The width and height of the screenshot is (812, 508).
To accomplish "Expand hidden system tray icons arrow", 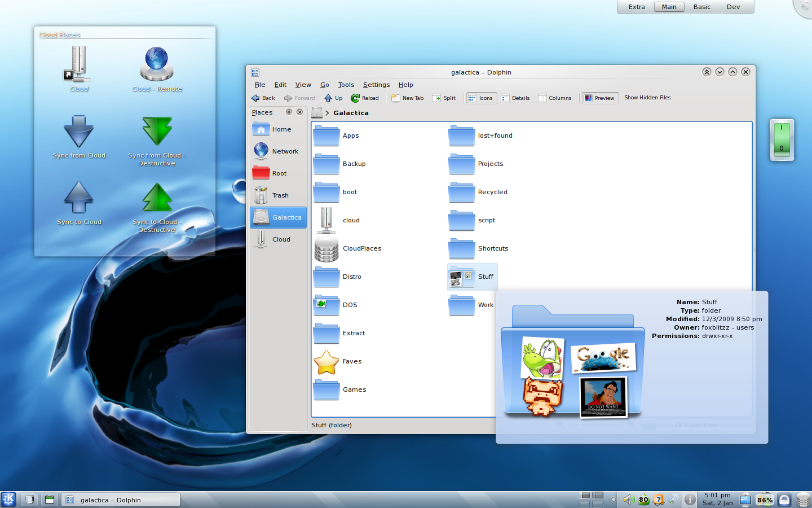I will click(x=613, y=500).
